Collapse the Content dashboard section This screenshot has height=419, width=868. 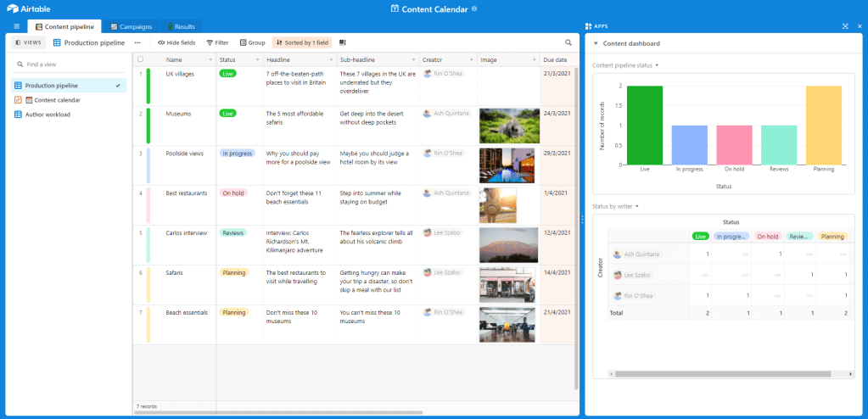click(596, 43)
